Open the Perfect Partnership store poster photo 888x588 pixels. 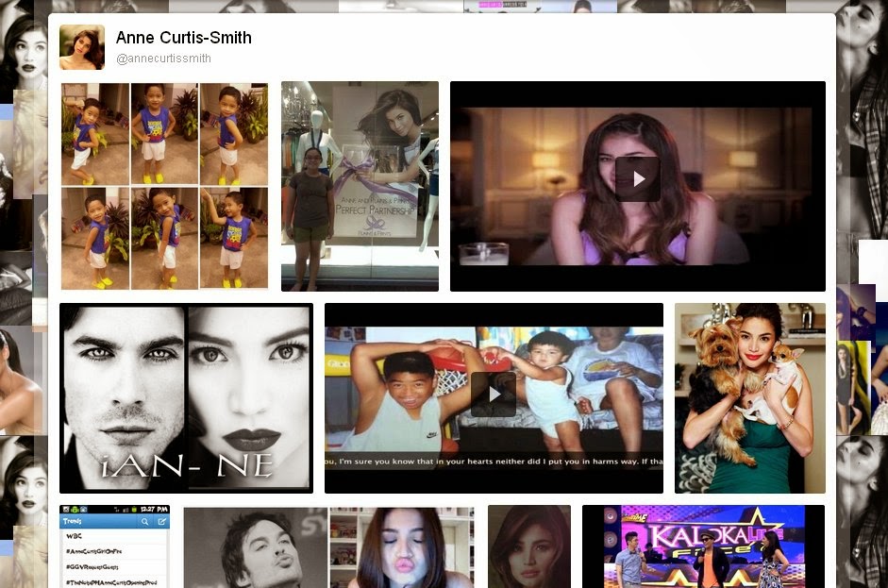click(360, 186)
